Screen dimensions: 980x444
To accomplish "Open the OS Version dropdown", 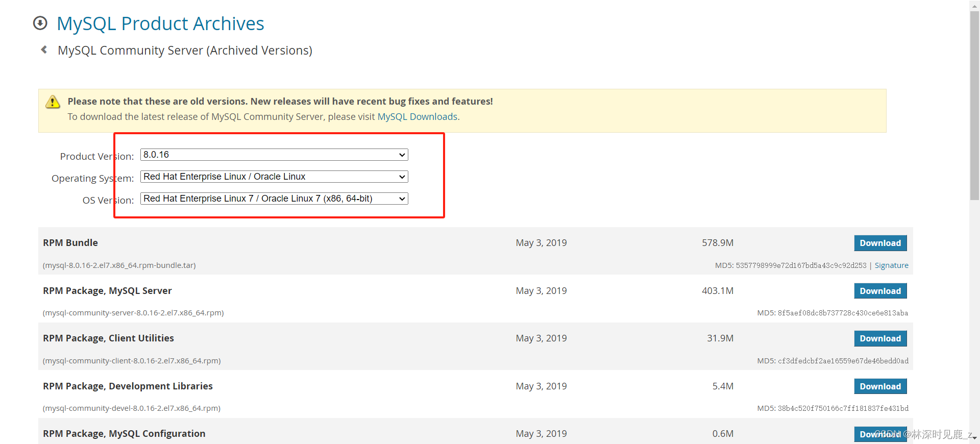I will [x=274, y=199].
